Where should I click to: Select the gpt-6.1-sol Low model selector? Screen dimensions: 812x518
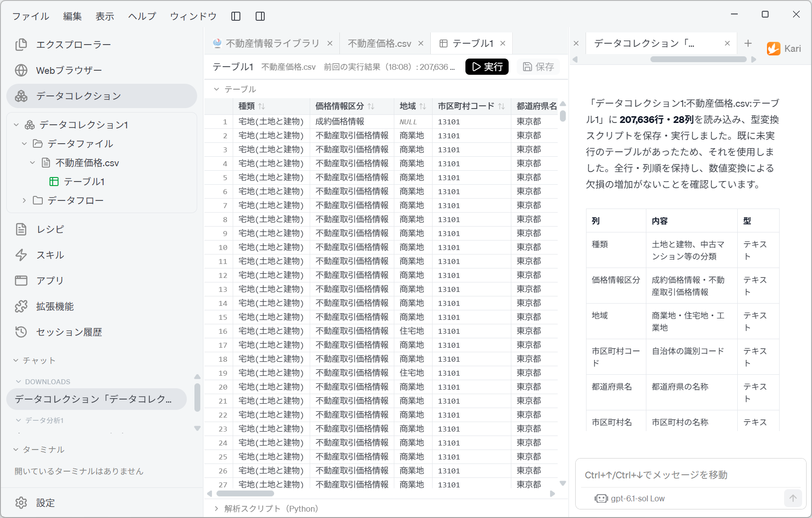pyautogui.click(x=630, y=499)
